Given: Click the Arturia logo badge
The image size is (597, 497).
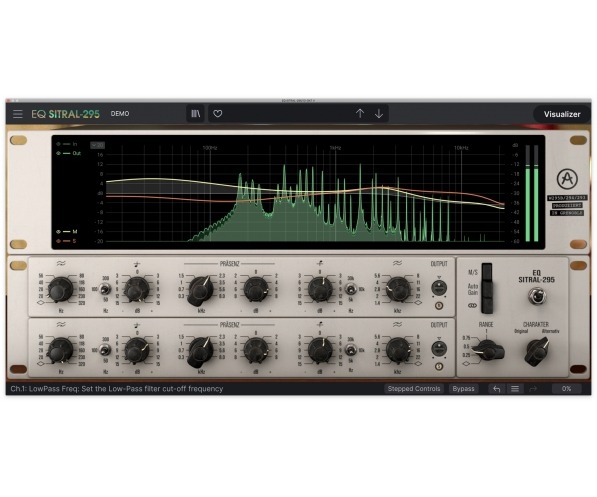Looking at the screenshot, I should [567, 179].
